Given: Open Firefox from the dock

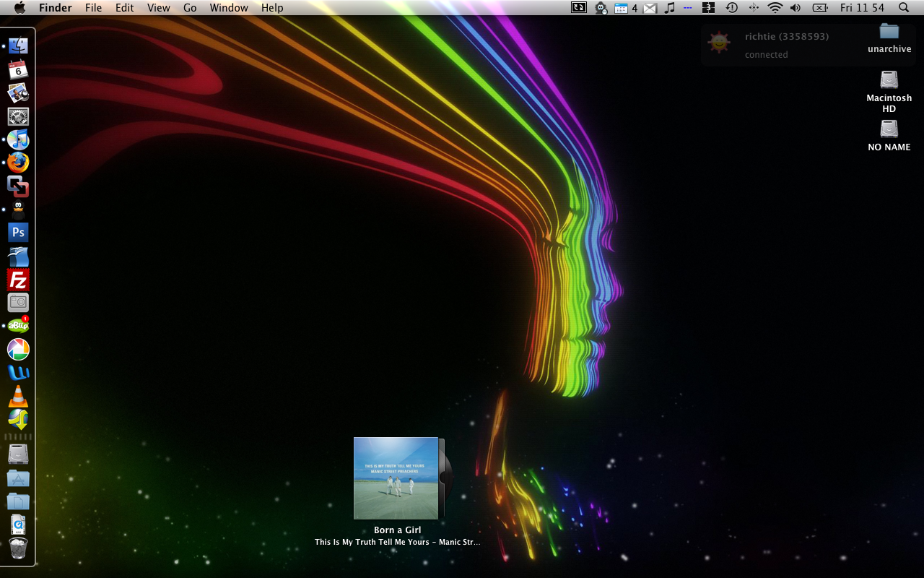Looking at the screenshot, I should (18, 163).
